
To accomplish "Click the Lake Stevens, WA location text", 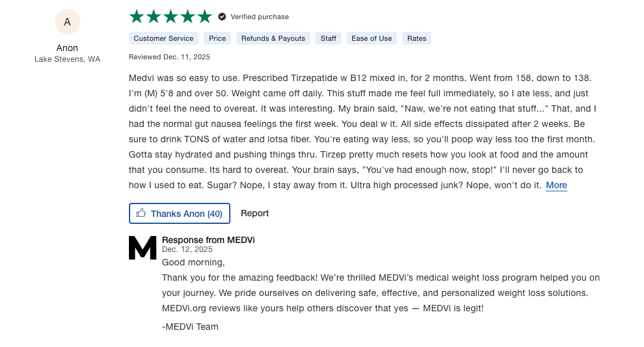I will tap(67, 59).
